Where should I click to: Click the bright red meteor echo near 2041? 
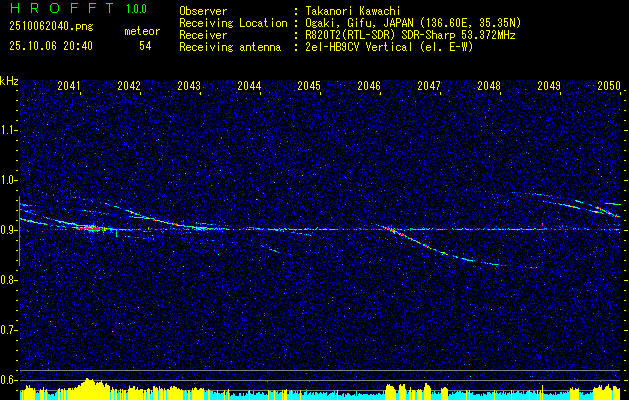tap(90, 228)
